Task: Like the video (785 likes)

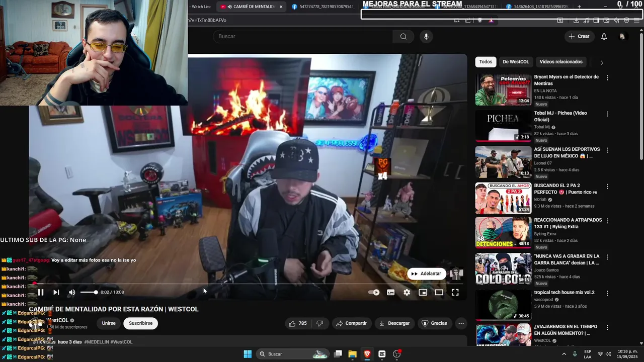Action: pyautogui.click(x=298, y=323)
